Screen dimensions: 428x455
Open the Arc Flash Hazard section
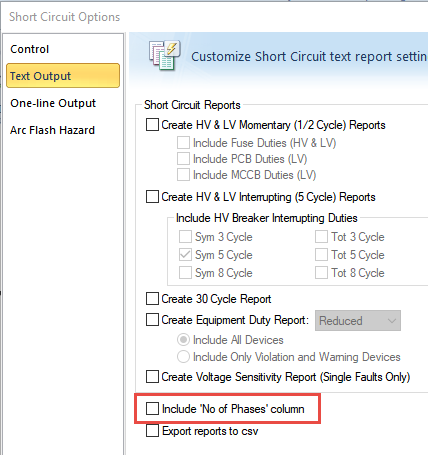pos(52,130)
